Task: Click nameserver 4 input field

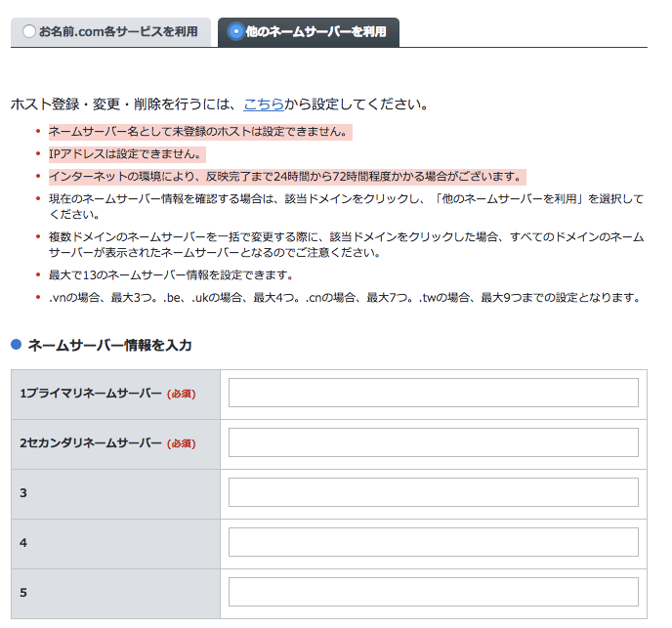Action: tap(434, 542)
